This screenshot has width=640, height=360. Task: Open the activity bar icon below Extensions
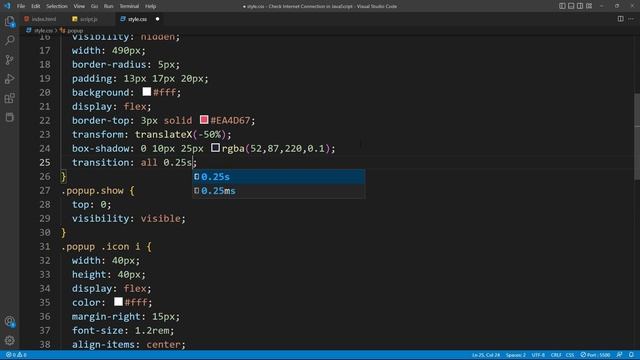pos(9,117)
